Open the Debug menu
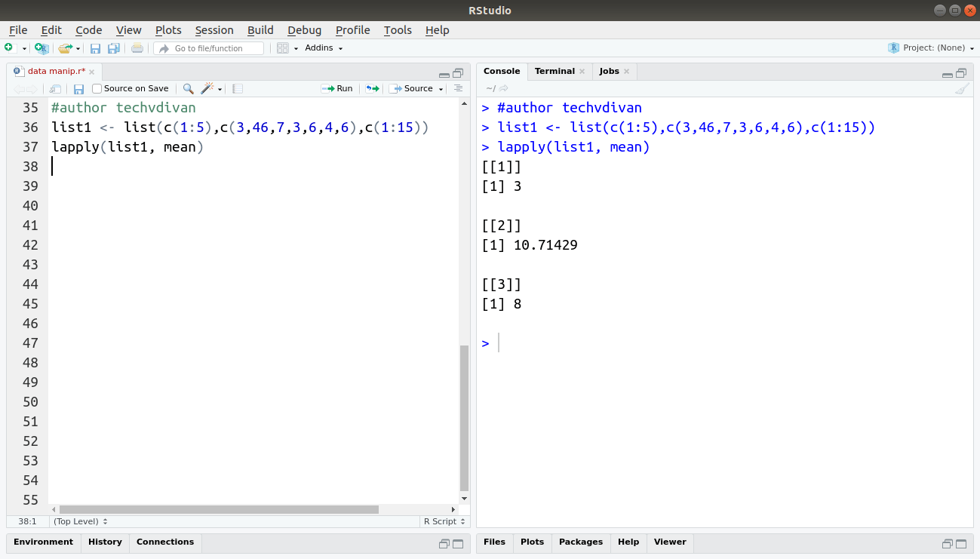The width and height of the screenshot is (980, 559). coord(304,30)
